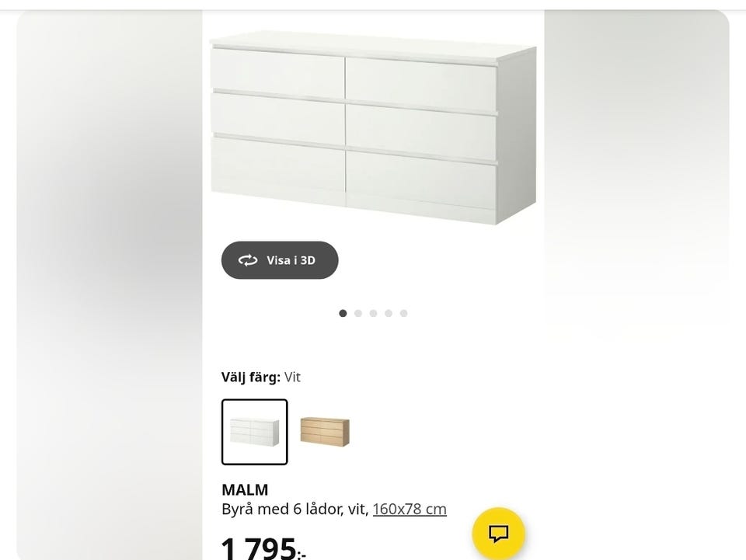Select the first carousel dot indicator
Screen dimensions: 746x560
[343, 314]
